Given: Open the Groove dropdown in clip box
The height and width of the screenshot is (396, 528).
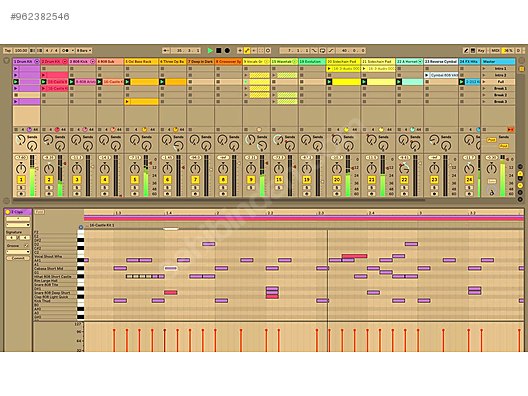Looking at the screenshot, I should click(x=18, y=252).
